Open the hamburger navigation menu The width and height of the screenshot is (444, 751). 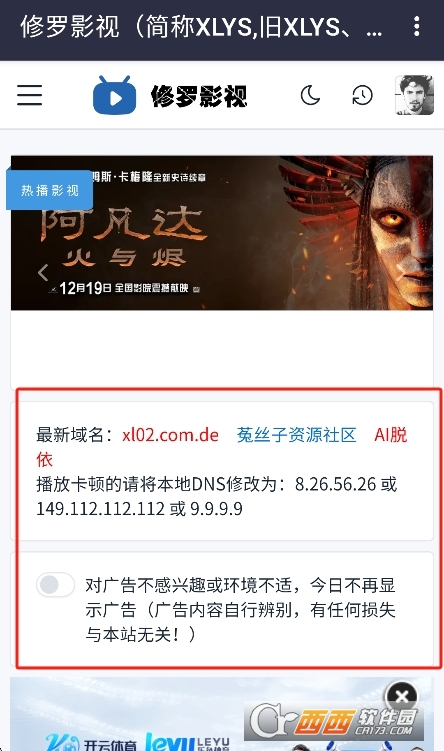(30, 95)
